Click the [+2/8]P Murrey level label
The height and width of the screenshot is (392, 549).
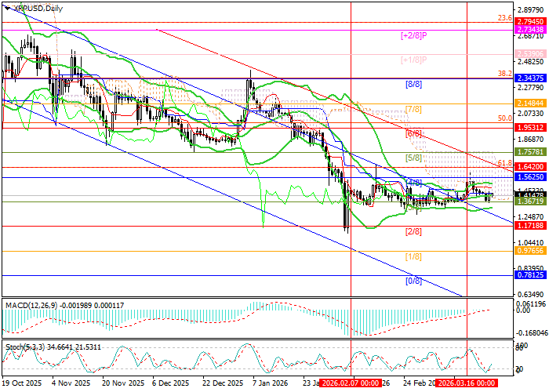tap(413, 35)
